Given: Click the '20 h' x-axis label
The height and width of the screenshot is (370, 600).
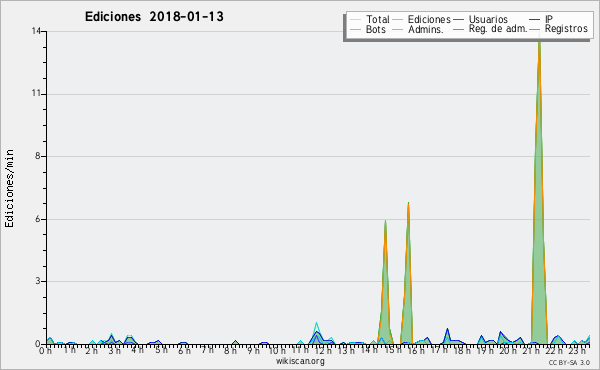Looking at the screenshot, I should [507, 350].
